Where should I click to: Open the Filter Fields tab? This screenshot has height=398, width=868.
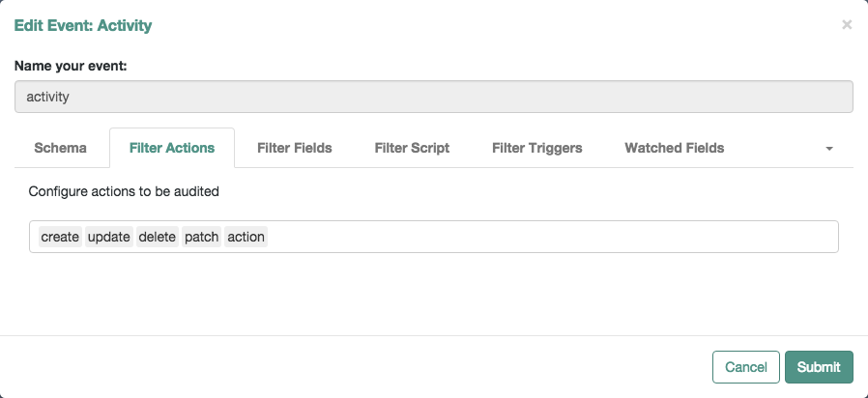point(295,148)
